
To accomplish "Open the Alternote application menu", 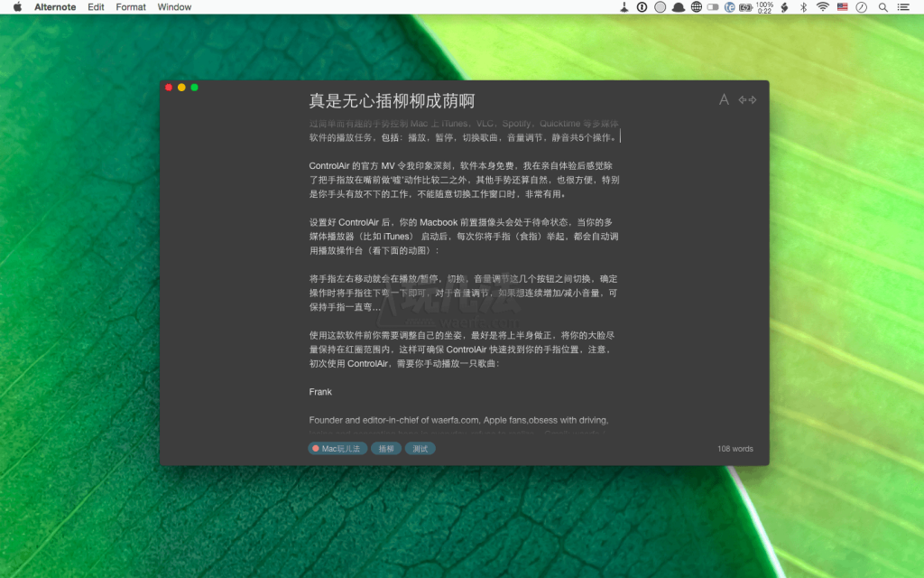I will [x=55, y=7].
